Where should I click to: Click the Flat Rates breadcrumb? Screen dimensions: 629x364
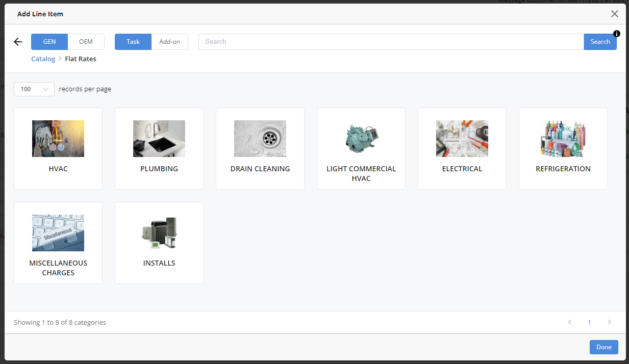[81, 59]
